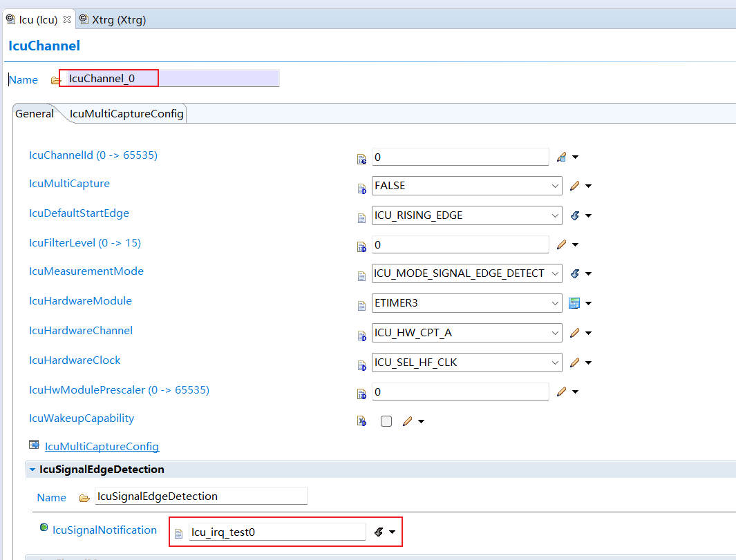Click the pencil icon beside IcuHwModulePrescaler
Image resolution: width=736 pixels, height=560 pixels.
(x=561, y=392)
